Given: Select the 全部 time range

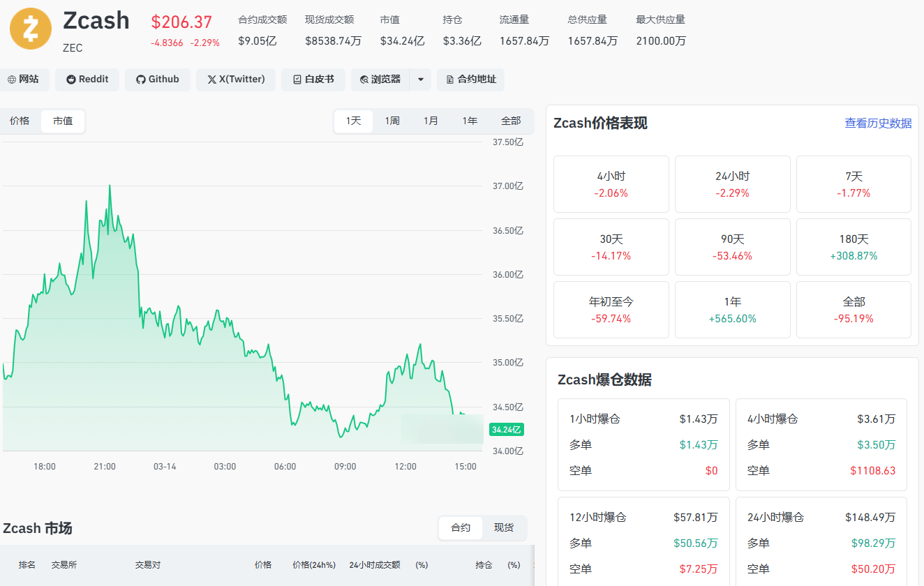Looking at the screenshot, I should (x=511, y=121).
